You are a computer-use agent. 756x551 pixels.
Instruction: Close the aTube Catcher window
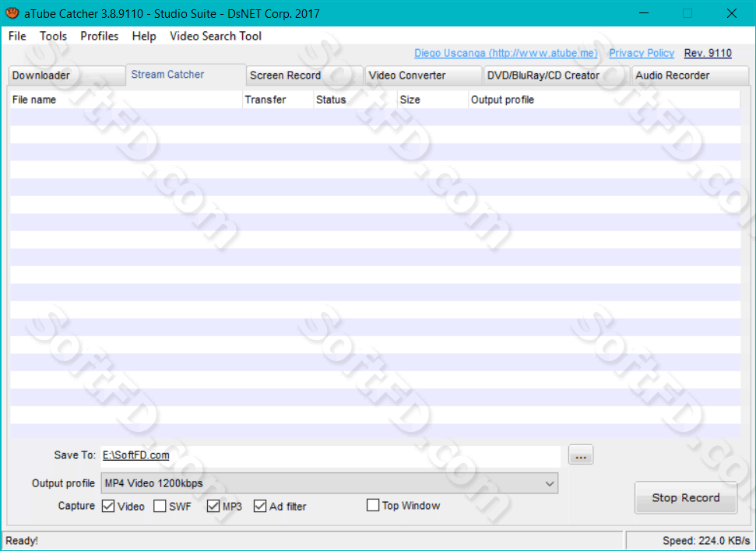731,13
